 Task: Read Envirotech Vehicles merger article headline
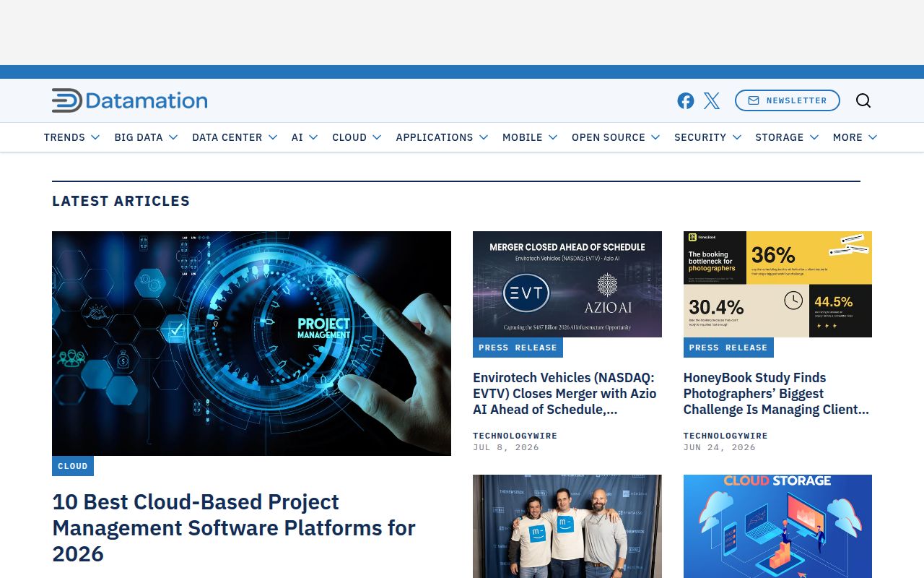565,394
